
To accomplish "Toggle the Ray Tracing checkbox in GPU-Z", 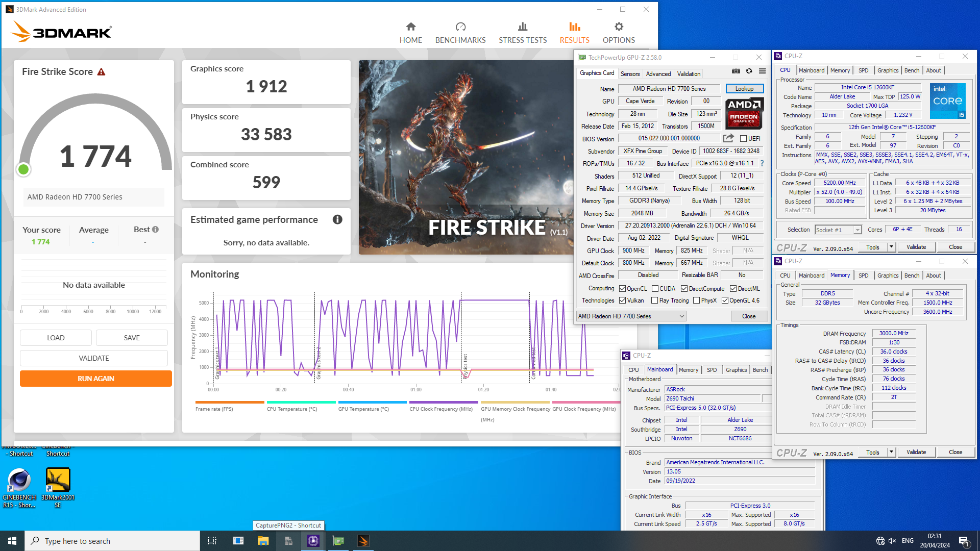I will 654,300.
